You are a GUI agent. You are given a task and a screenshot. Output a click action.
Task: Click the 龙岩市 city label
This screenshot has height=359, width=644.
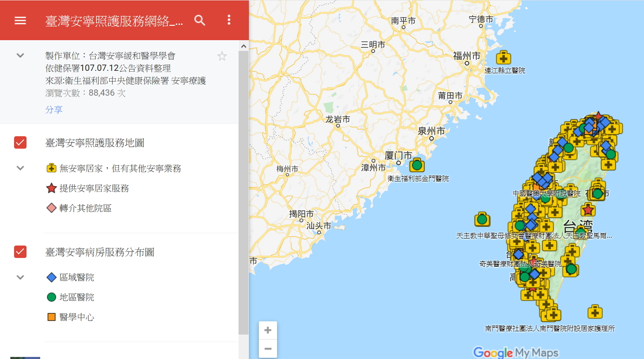click(338, 119)
